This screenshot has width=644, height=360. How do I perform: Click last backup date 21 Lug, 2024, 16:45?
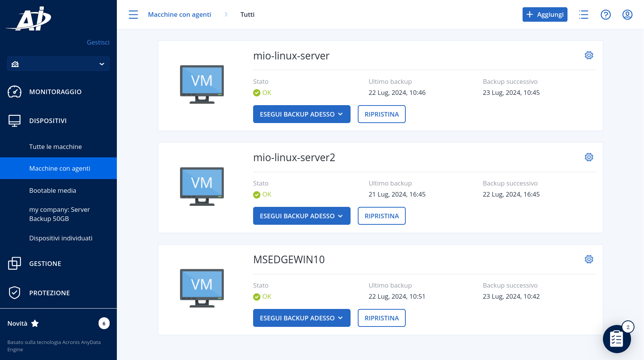pos(397,194)
